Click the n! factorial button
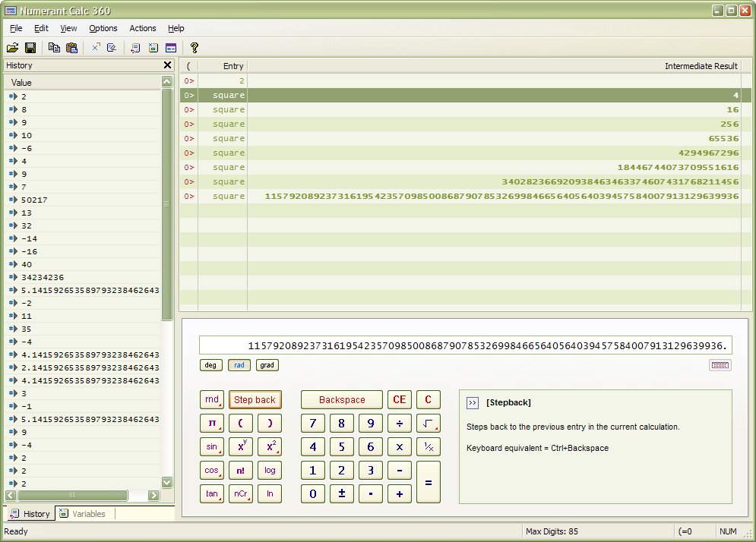756x542 pixels. (241, 470)
